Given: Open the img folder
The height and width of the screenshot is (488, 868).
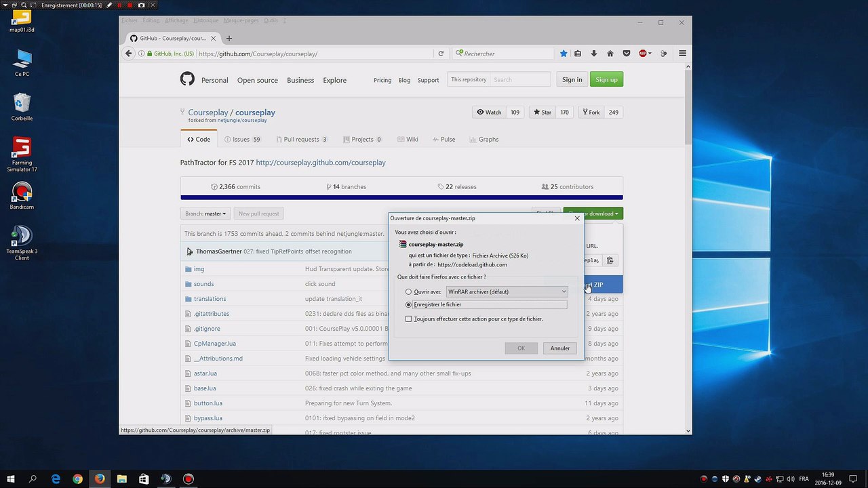Looking at the screenshot, I should click(199, 269).
